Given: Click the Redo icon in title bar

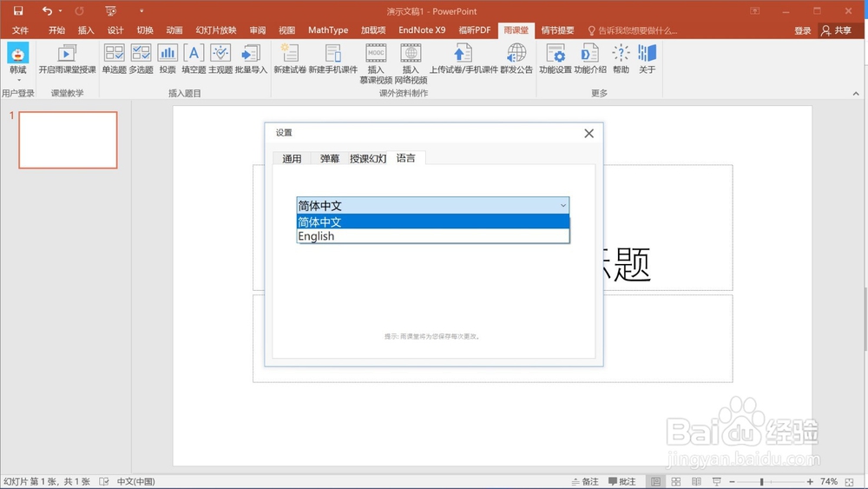Looking at the screenshot, I should (x=79, y=10).
